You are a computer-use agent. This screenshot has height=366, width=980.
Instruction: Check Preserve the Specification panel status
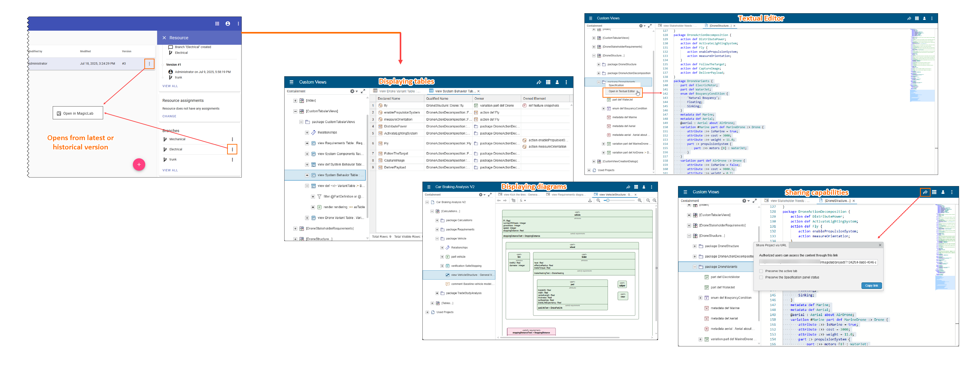click(x=761, y=277)
